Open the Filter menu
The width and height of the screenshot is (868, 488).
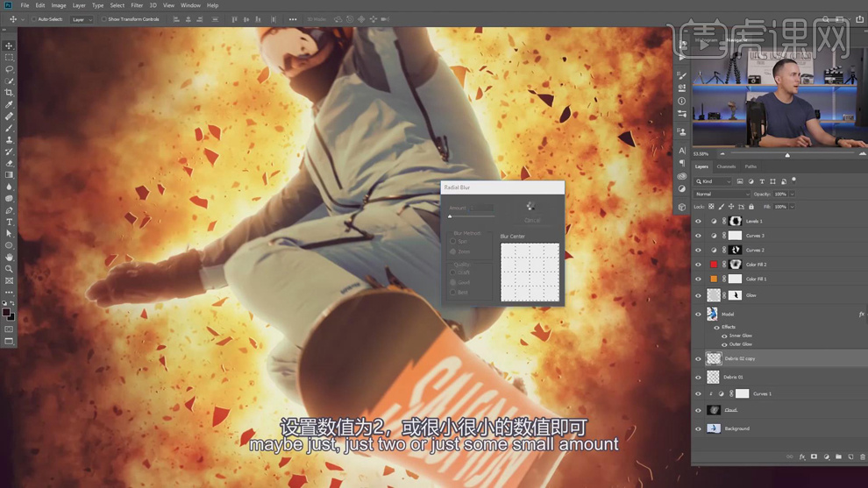pos(137,5)
